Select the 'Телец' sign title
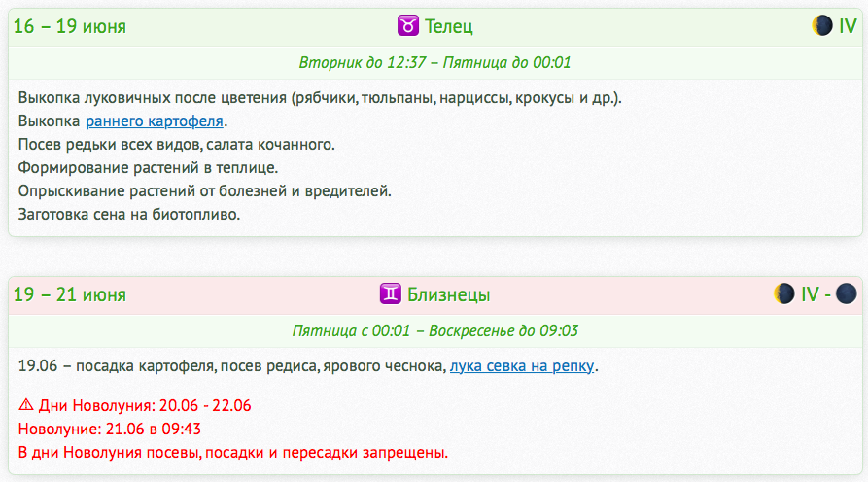 coord(449,27)
